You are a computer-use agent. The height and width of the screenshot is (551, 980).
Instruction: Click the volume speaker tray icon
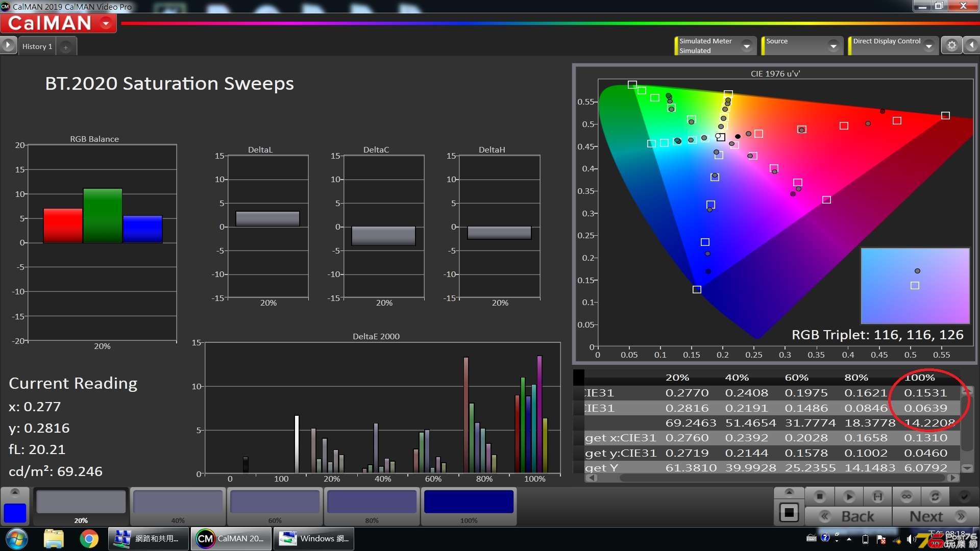(911, 539)
